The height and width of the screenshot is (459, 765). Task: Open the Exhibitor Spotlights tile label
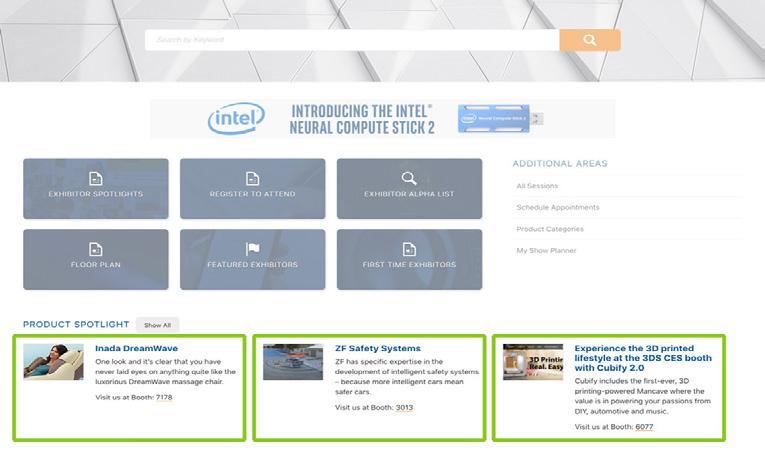(x=96, y=194)
